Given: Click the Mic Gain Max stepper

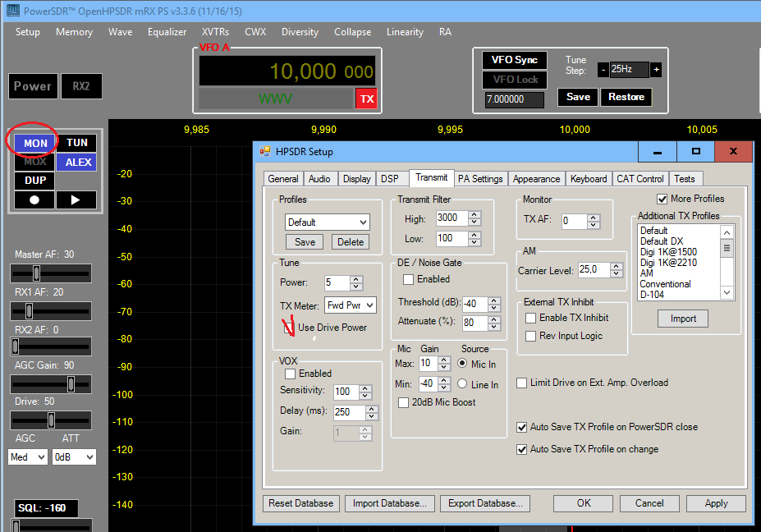Looking at the screenshot, I should [444, 364].
